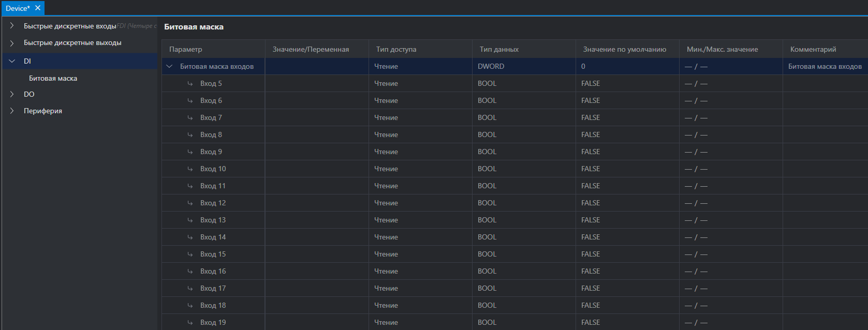The width and height of the screenshot is (868, 330).
Task: Click the sub-item arrow icon beside Вход 7
Action: (190, 118)
